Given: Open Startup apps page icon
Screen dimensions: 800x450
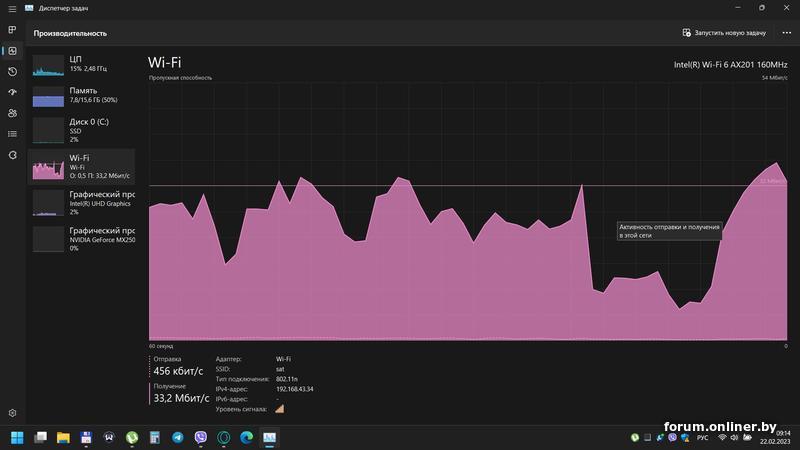Looking at the screenshot, I should coord(12,93).
